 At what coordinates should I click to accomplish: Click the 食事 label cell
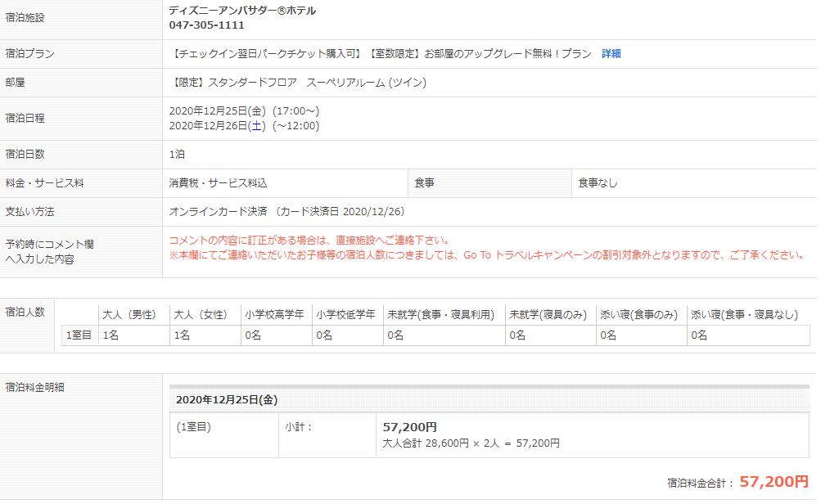click(x=489, y=183)
